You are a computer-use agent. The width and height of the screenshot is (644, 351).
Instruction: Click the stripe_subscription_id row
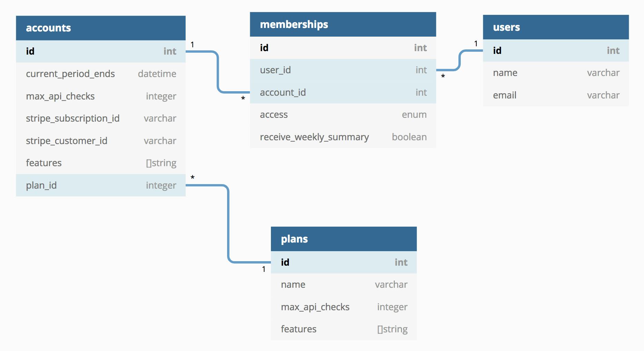tap(101, 118)
